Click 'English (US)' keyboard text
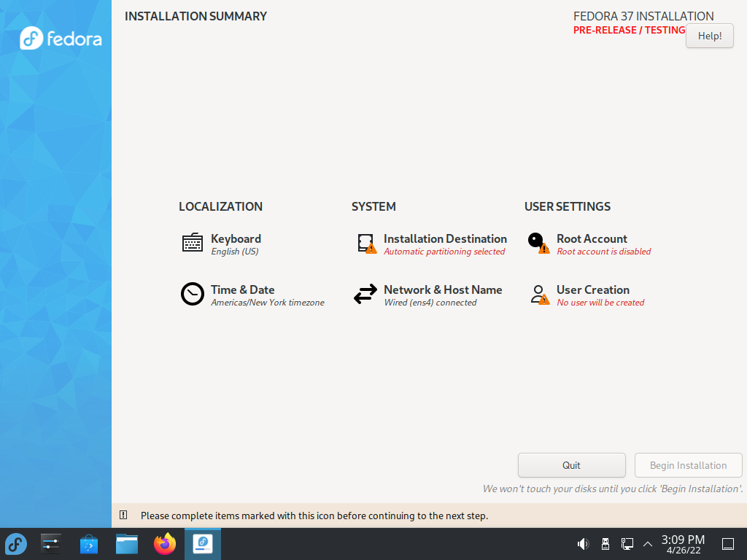The image size is (747, 560). pyautogui.click(x=234, y=252)
